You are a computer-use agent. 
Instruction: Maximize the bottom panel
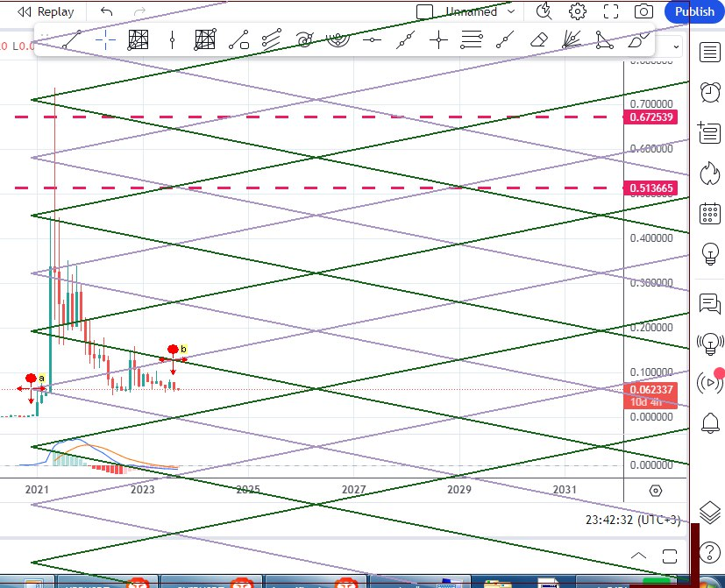point(670,556)
